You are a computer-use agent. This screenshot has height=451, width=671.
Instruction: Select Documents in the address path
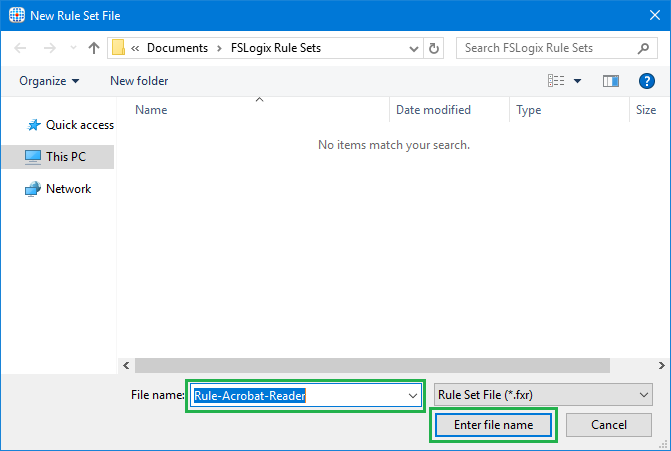[178, 48]
